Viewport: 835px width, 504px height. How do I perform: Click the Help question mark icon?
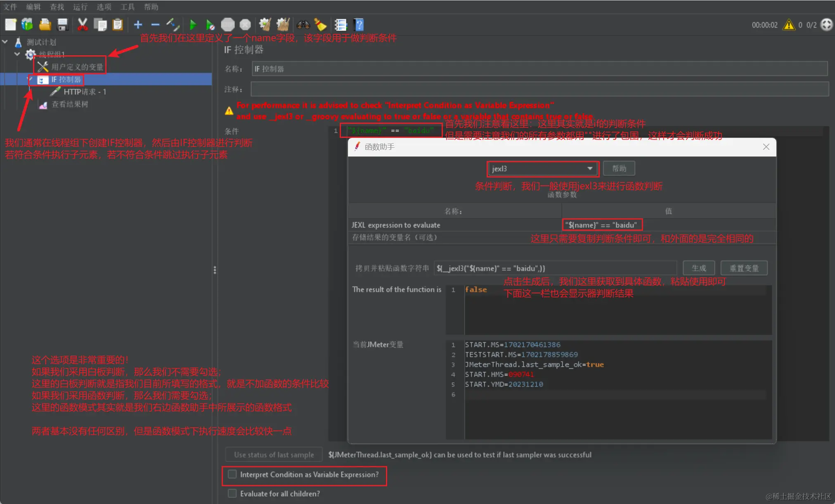click(359, 25)
